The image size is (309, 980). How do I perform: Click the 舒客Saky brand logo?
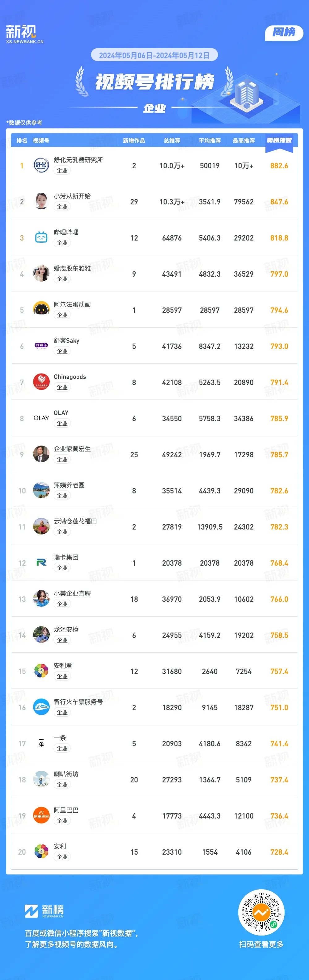pyautogui.click(x=41, y=346)
